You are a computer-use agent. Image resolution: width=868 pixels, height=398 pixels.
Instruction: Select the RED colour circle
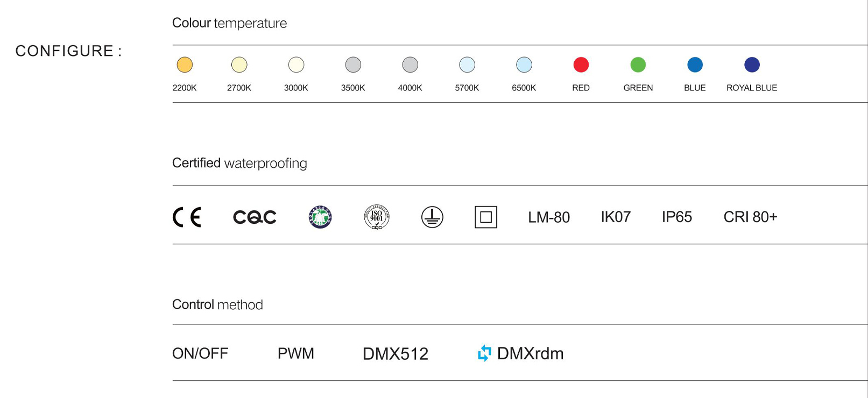[x=581, y=65]
